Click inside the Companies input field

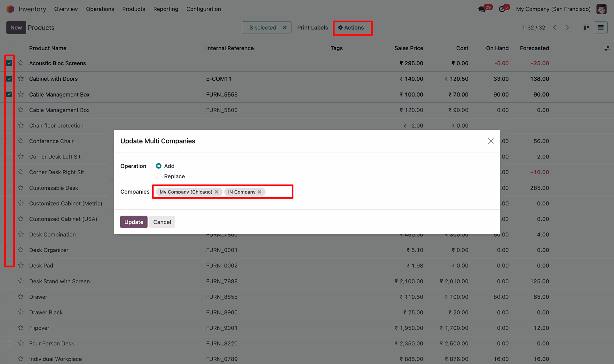[278, 192]
